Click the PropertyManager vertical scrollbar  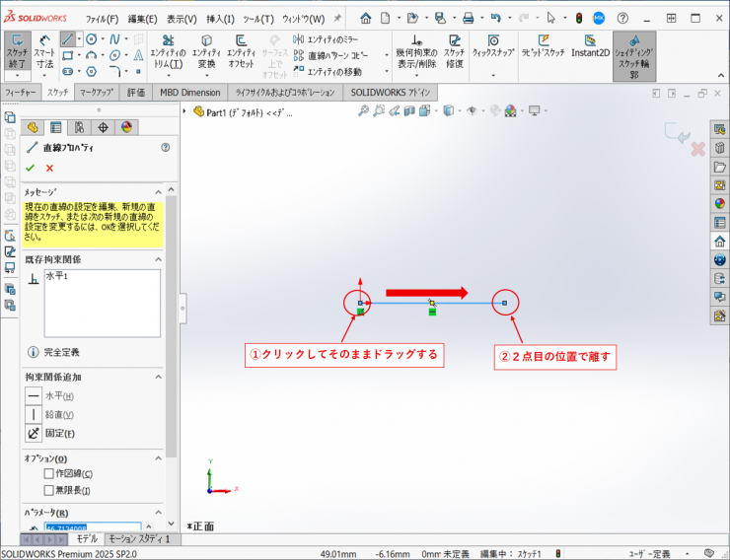171,326
